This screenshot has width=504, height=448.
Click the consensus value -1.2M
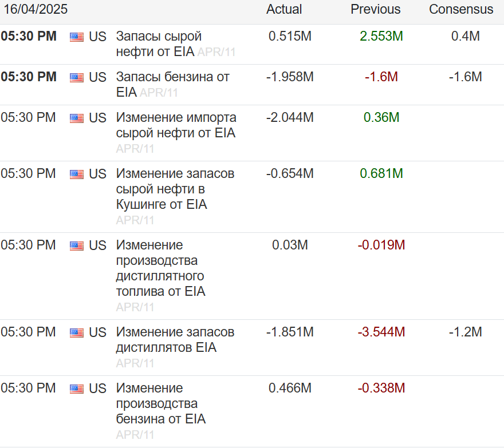[x=466, y=332]
